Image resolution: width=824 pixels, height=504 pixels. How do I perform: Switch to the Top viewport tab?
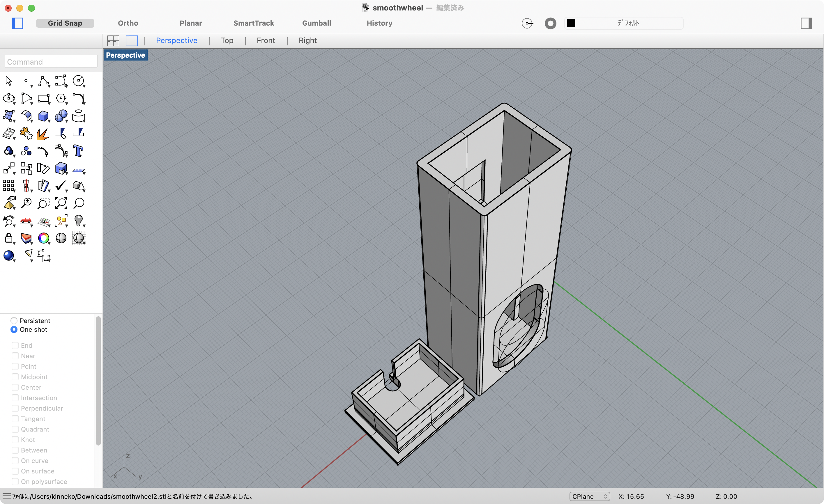tap(227, 40)
